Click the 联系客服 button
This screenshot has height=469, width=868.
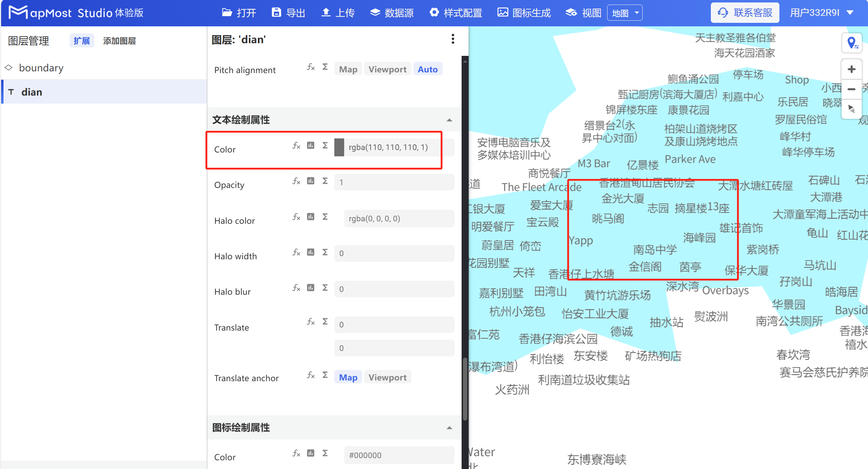click(x=745, y=12)
